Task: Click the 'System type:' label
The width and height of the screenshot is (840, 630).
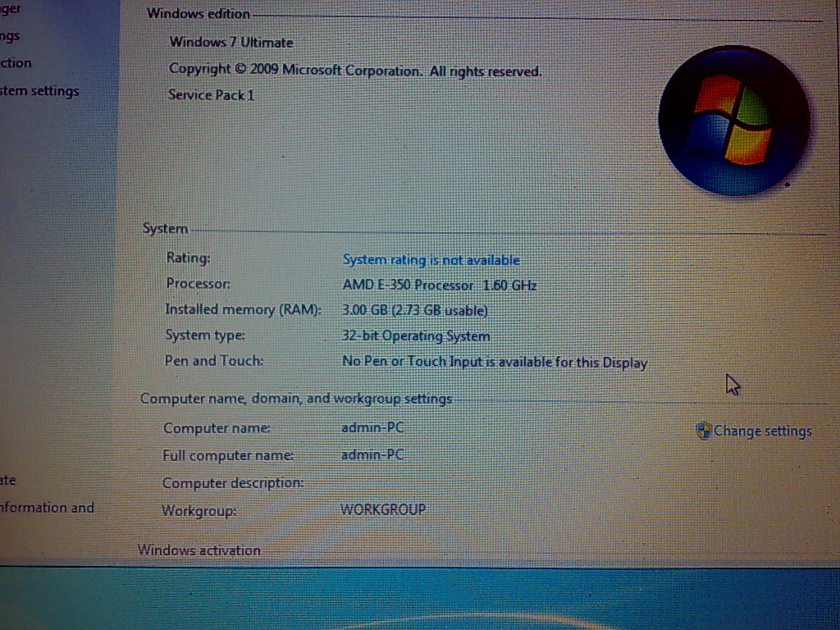Action: [x=204, y=336]
